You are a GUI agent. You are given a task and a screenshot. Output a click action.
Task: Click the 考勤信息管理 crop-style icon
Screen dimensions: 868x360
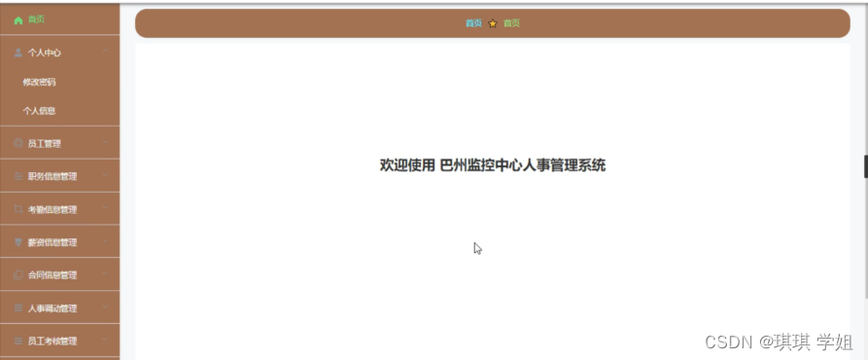coord(18,209)
